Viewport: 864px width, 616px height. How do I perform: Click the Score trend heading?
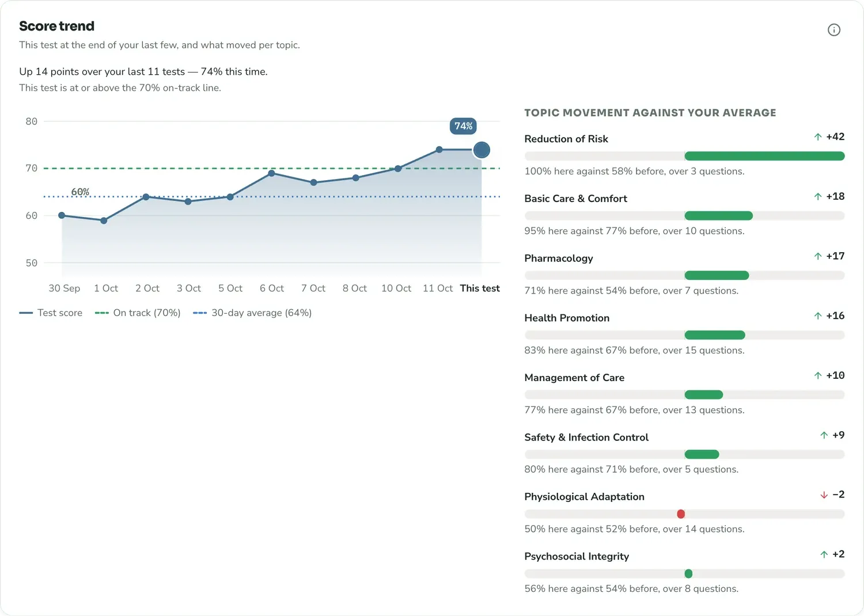[x=56, y=26]
